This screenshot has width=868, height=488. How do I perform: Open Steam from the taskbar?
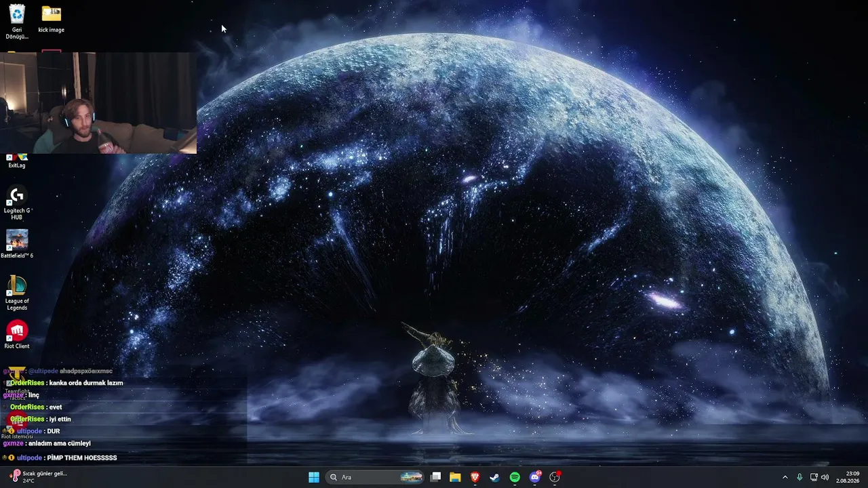pos(495,477)
